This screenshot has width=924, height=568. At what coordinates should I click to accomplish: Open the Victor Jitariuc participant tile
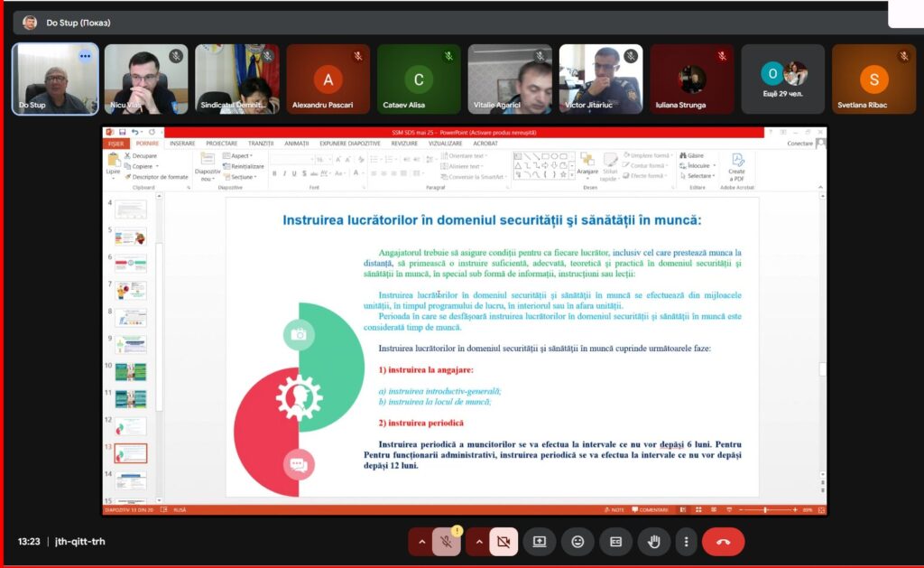tap(601, 79)
